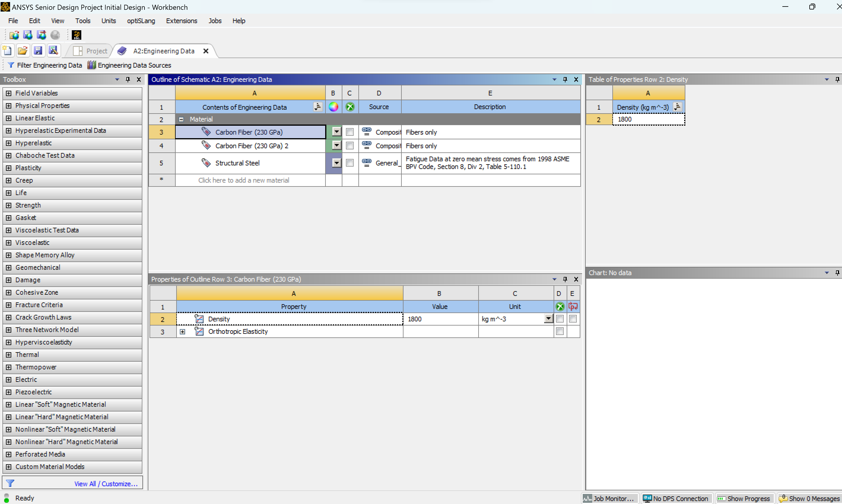
Task: Open the Extensions menu
Action: click(182, 21)
